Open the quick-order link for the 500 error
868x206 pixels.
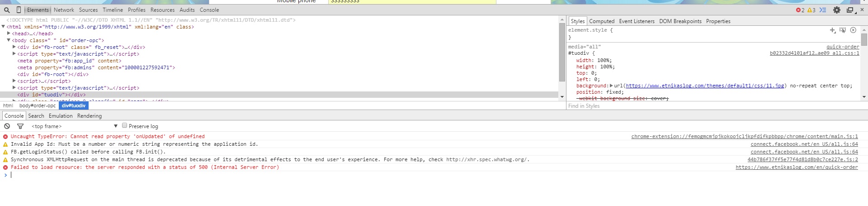[x=797, y=167]
